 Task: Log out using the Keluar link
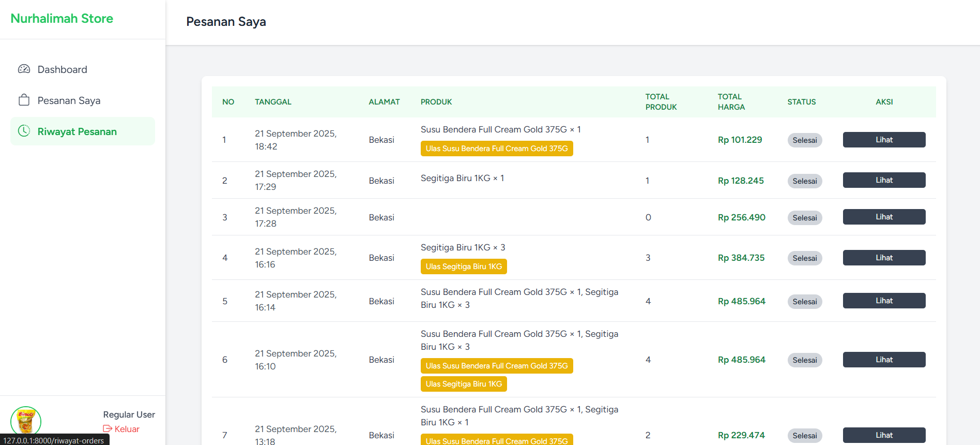coord(127,429)
